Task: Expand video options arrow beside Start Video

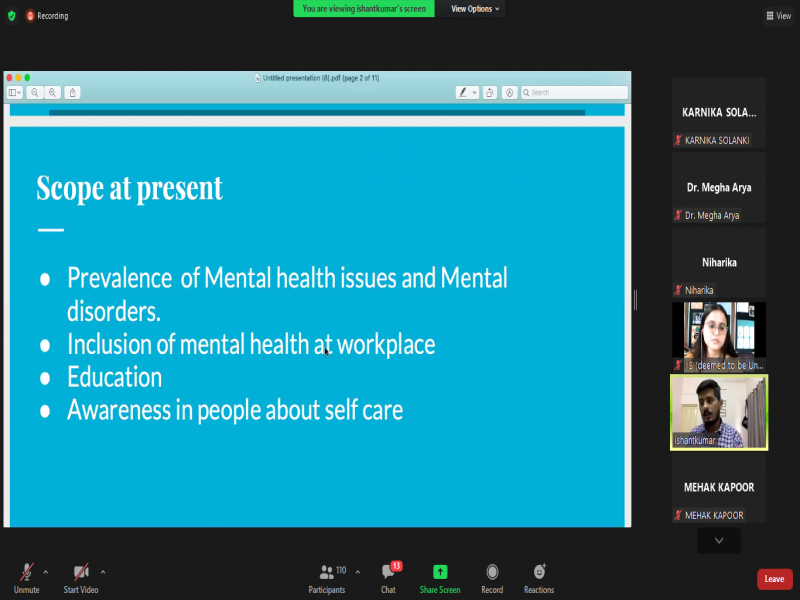Action: (103, 572)
